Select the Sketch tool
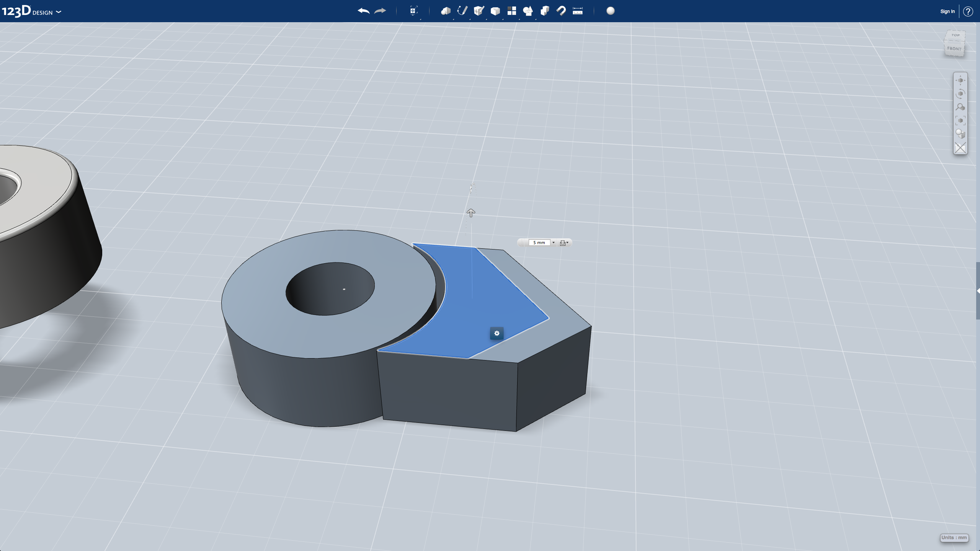The width and height of the screenshot is (980, 551). [462, 11]
